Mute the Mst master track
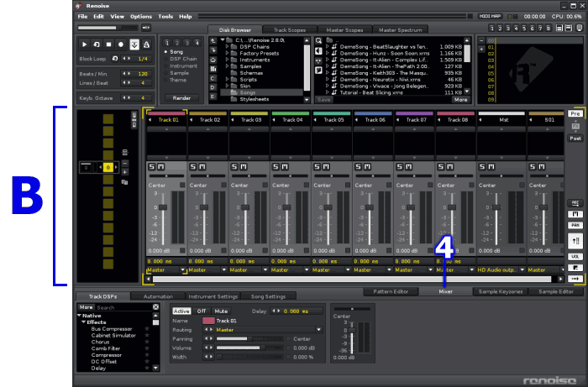This screenshot has width=588, height=387. [491, 167]
